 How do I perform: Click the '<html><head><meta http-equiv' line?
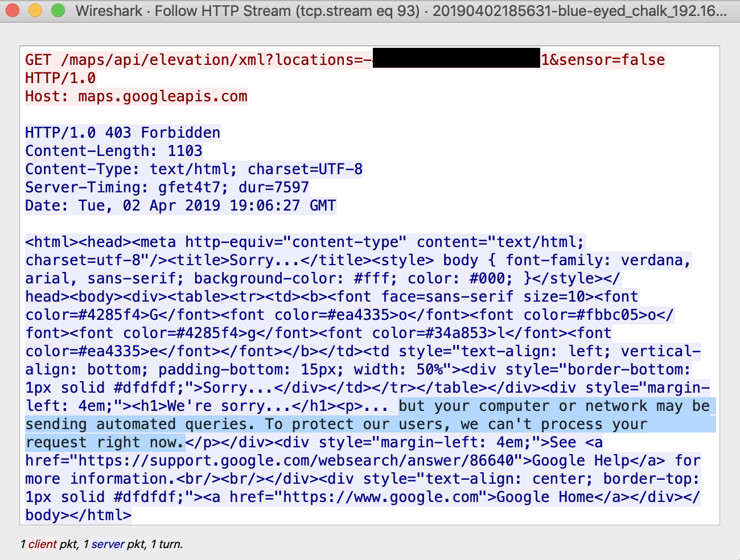tap(305, 242)
